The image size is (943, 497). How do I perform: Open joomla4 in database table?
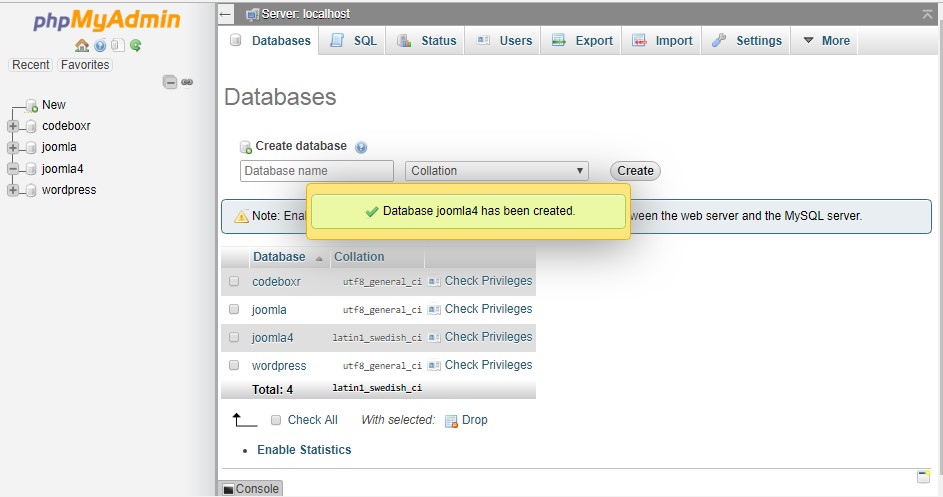click(272, 338)
